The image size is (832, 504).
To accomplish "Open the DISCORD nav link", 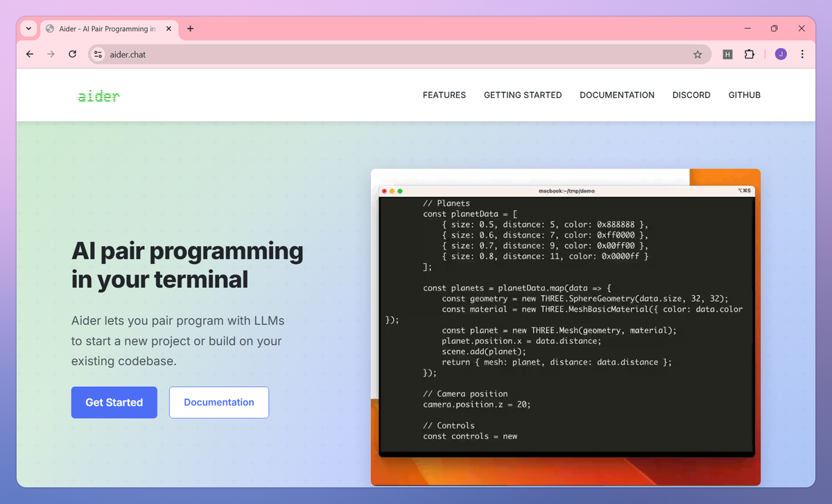I will click(x=691, y=95).
